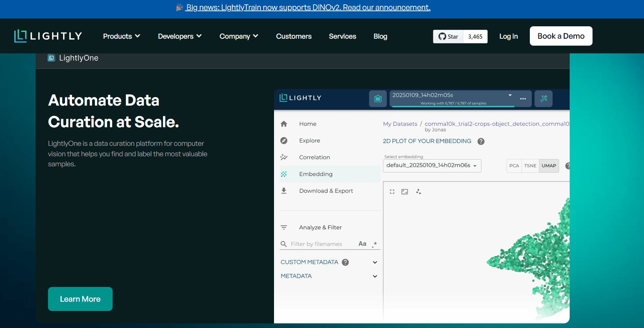Image resolution: width=644 pixels, height=328 pixels.
Task: Click the LightlyOne logo icon
Action: click(51, 58)
